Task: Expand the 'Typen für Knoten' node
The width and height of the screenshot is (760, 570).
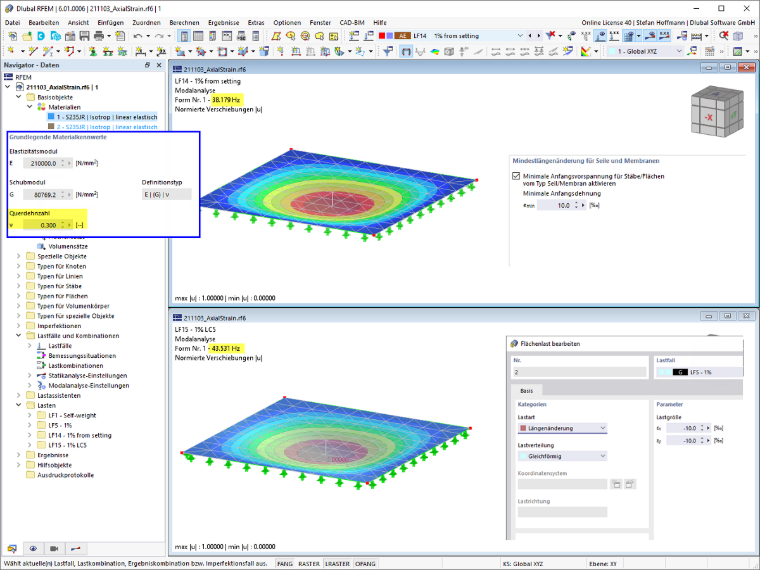Action: tap(18, 266)
